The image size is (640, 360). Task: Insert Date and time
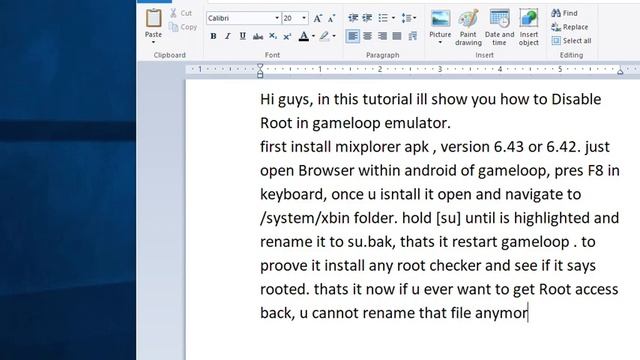click(x=499, y=27)
